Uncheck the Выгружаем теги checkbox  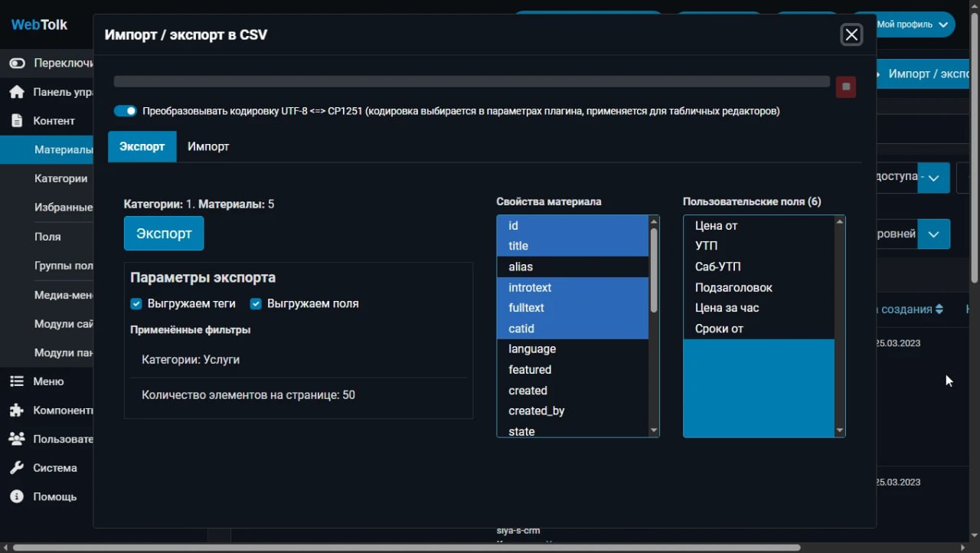click(136, 303)
